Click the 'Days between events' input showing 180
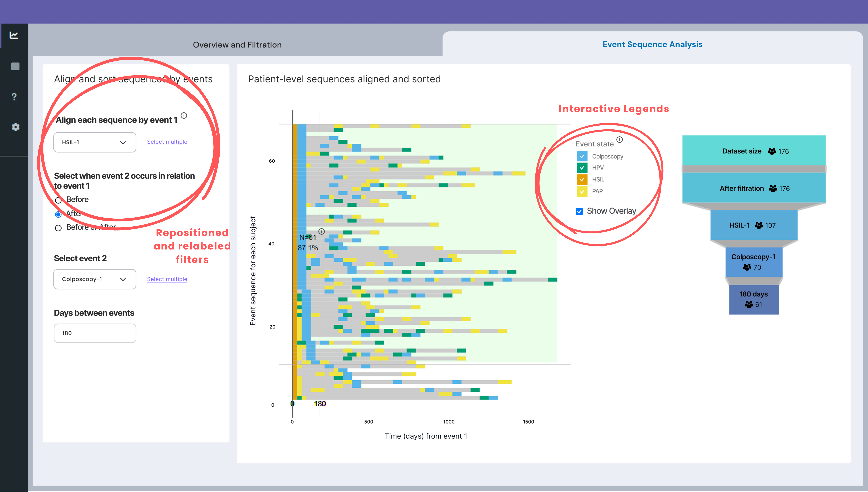Viewport: 868px width, 492px height. (x=95, y=333)
